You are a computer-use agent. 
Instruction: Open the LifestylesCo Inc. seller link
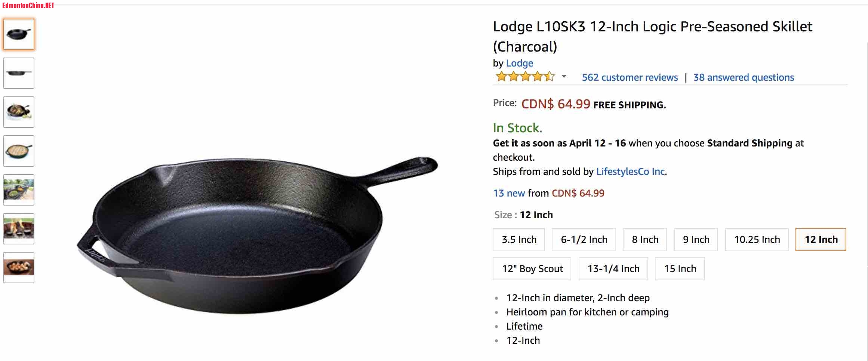(631, 172)
